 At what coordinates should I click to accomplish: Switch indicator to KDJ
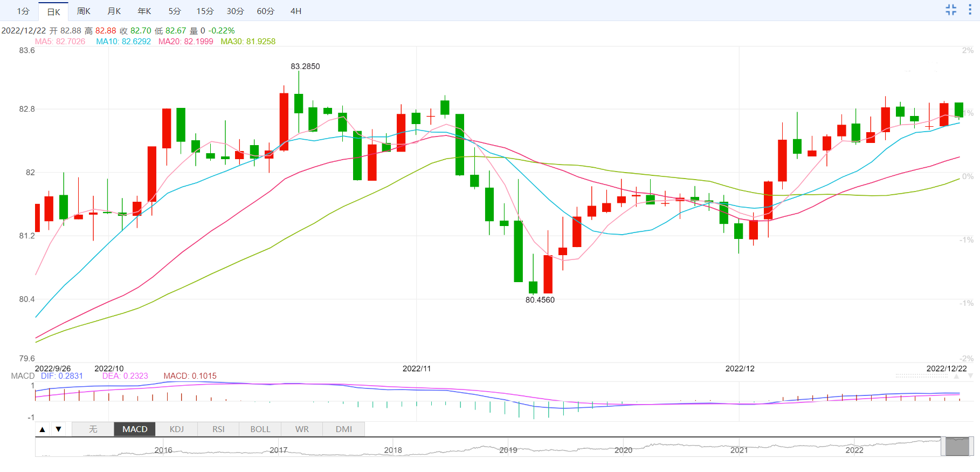pos(177,429)
